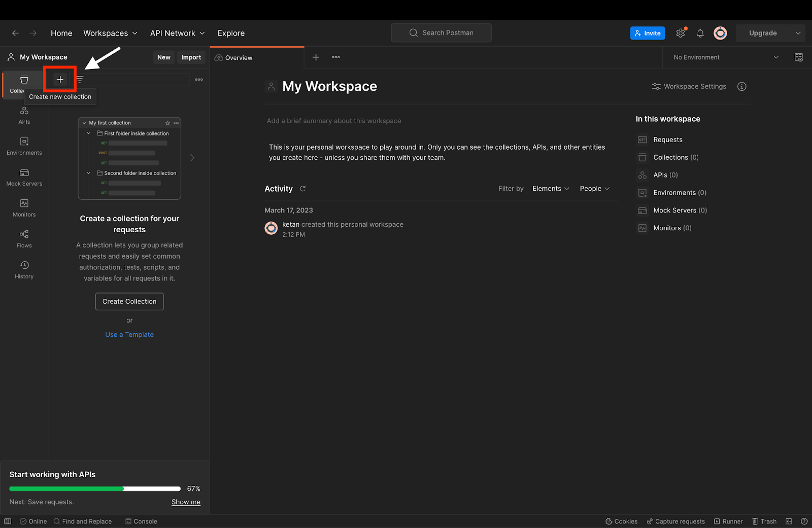Open the Environments sidebar section

coord(24,146)
